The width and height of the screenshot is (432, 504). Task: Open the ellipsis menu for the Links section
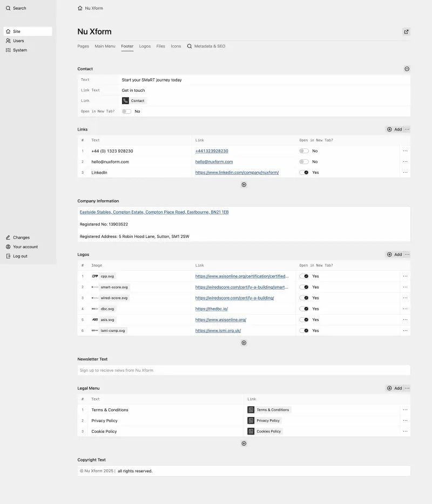tap(406, 130)
